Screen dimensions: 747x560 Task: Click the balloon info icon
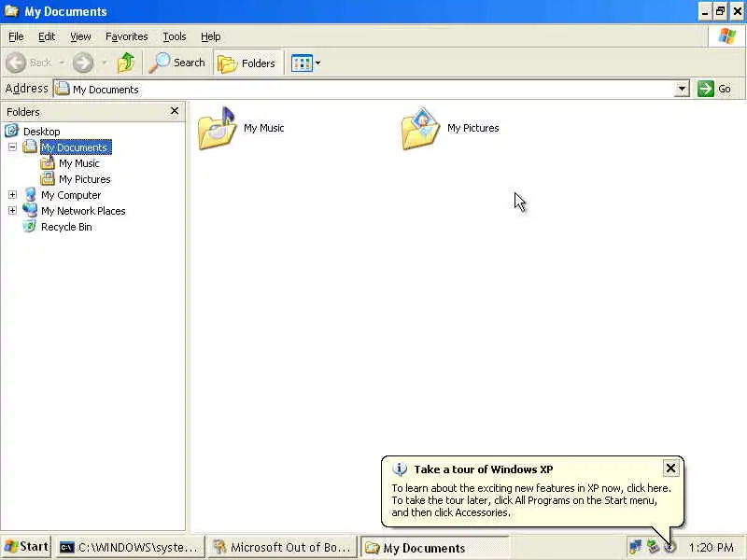pyautogui.click(x=400, y=469)
